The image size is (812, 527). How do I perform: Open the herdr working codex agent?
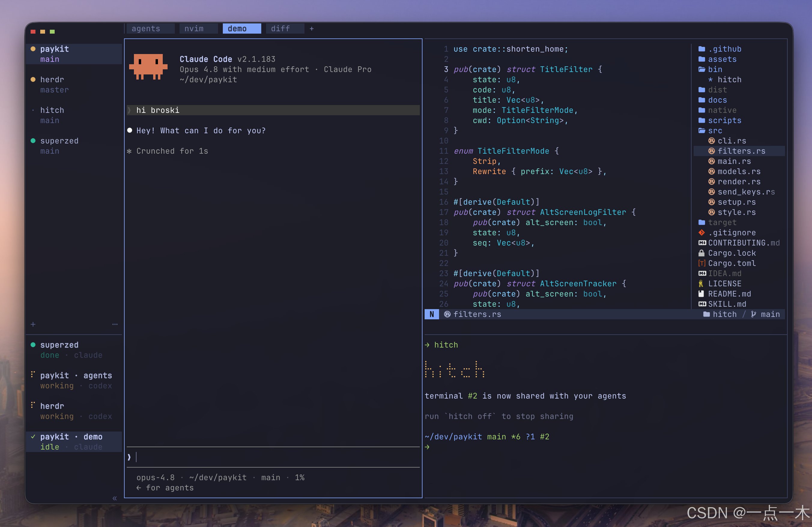74,411
